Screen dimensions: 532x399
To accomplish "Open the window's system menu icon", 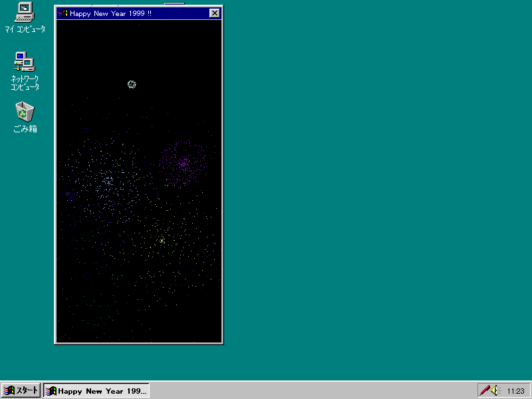I will coord(63,13).
